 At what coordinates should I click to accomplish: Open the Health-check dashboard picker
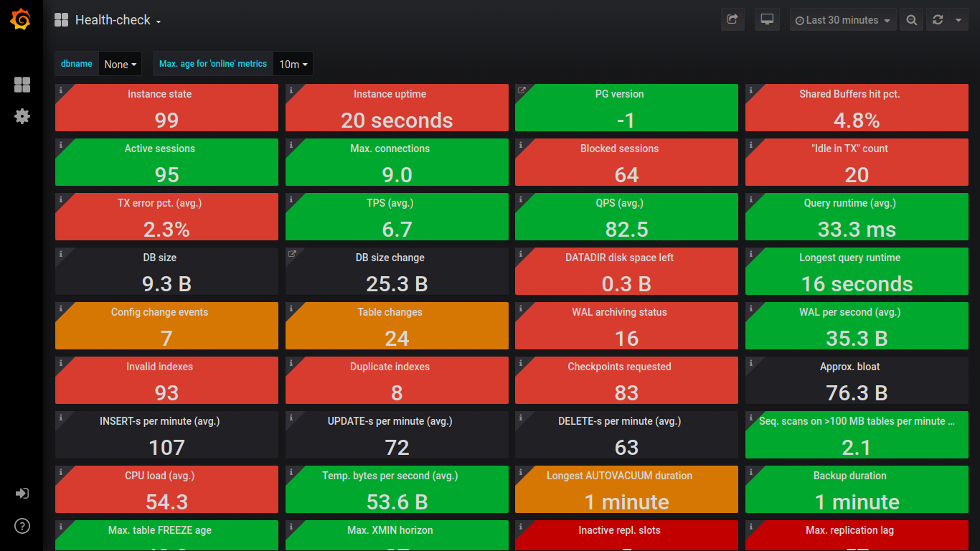108,20
